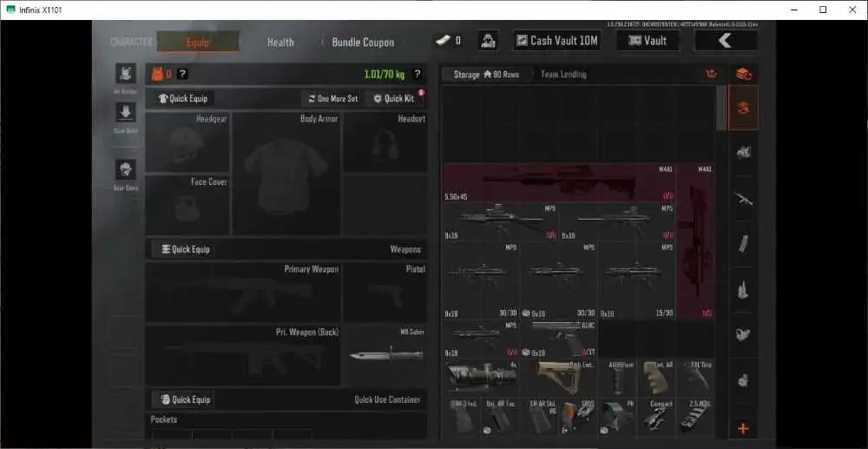This screenshot has height=449, width=868.
Task: Click the ticket coupon icon showing 0
Action: coord(444,41)
